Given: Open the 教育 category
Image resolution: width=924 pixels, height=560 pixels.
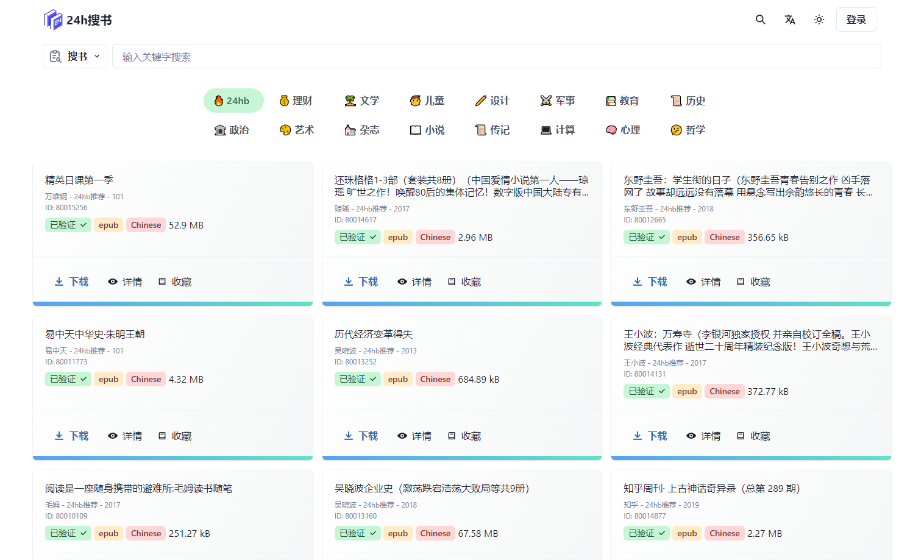Looking at the screenshot, I should [x=622, y=101].
